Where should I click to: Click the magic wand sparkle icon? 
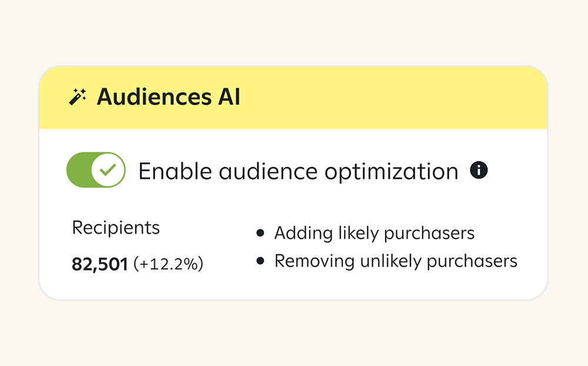78,97
